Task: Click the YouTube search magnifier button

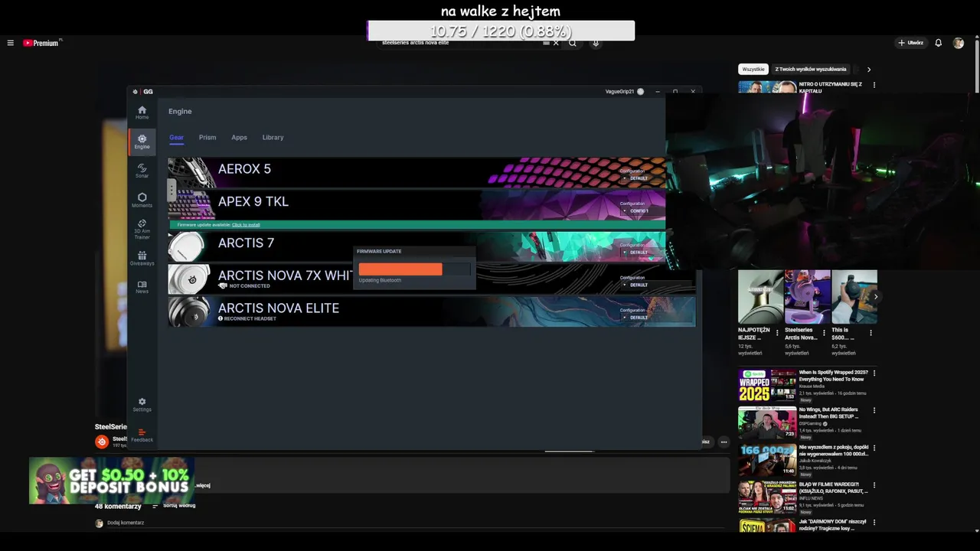Action: coord(572,43)
